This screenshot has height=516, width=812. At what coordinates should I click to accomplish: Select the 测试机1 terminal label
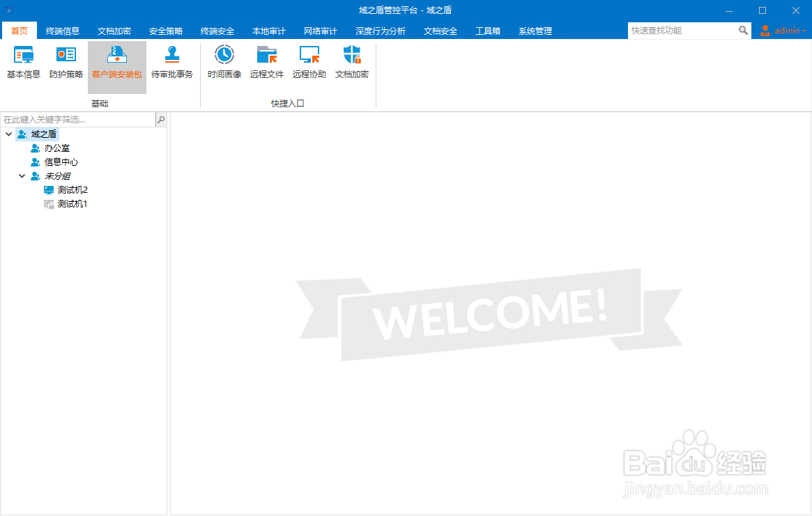coord(72,204)
